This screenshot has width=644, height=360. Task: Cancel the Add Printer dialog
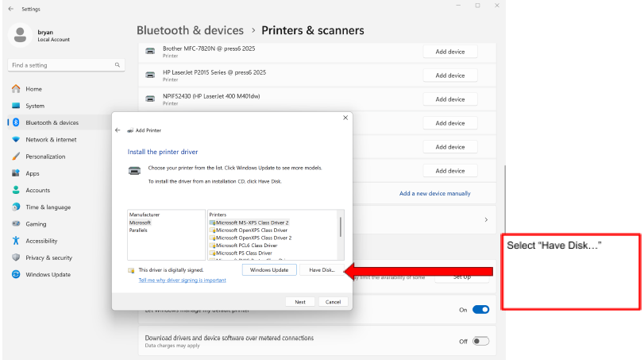click(x=333, y=302)
